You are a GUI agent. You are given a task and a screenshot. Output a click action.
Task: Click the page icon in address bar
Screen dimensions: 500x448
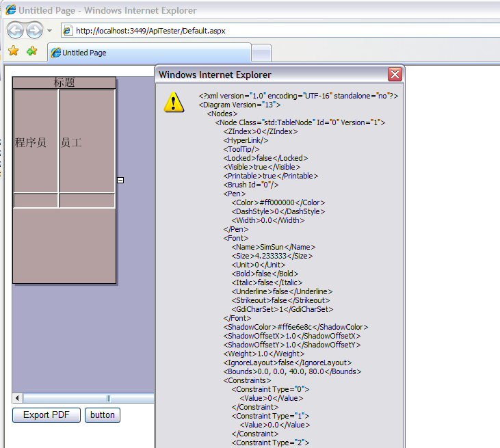point(68,31)
